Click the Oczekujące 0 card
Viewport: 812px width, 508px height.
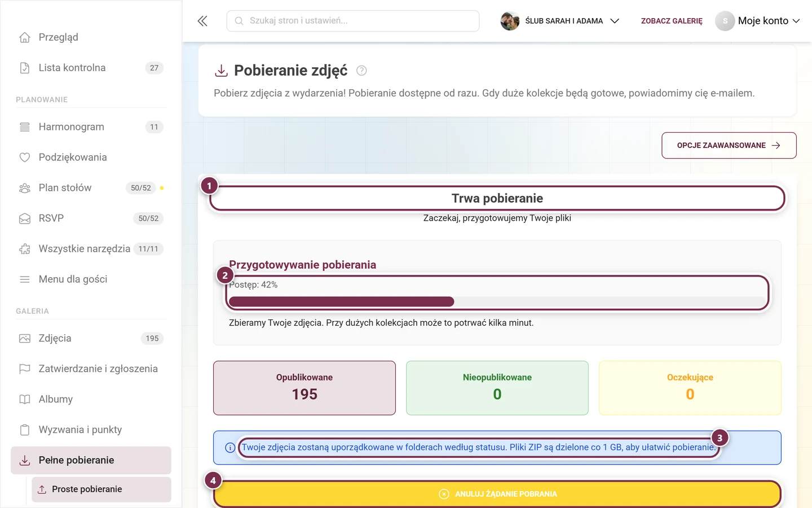point(690,388)
